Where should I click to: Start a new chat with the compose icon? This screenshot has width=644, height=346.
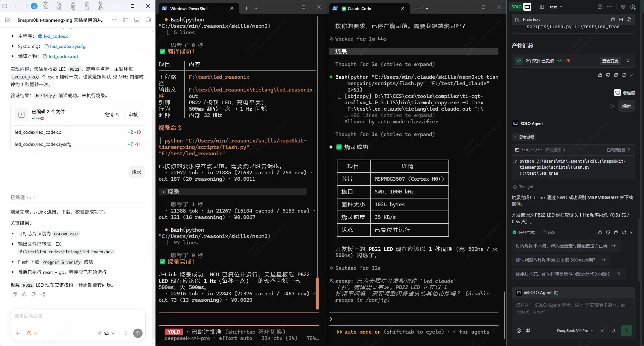7,20
